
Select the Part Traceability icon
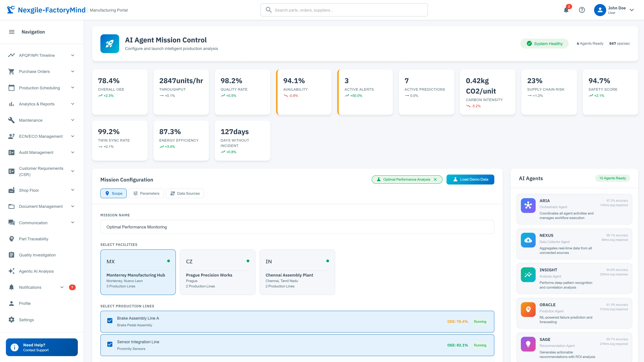tap(12, 239)
